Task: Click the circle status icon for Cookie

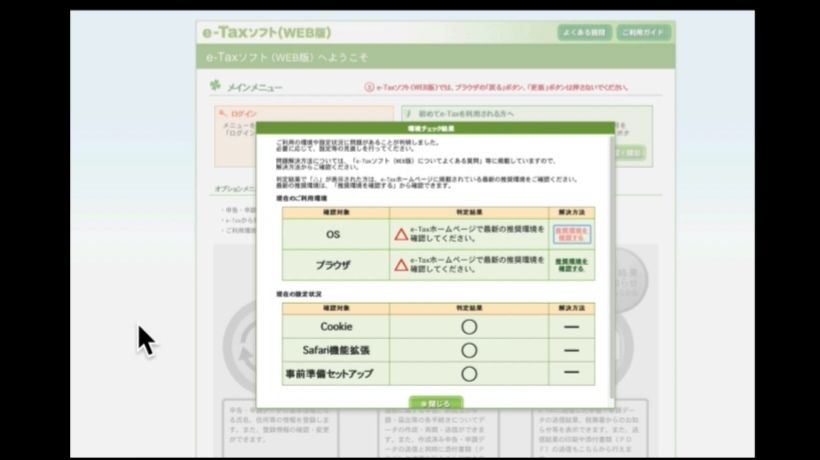Action: pos(469,327)
